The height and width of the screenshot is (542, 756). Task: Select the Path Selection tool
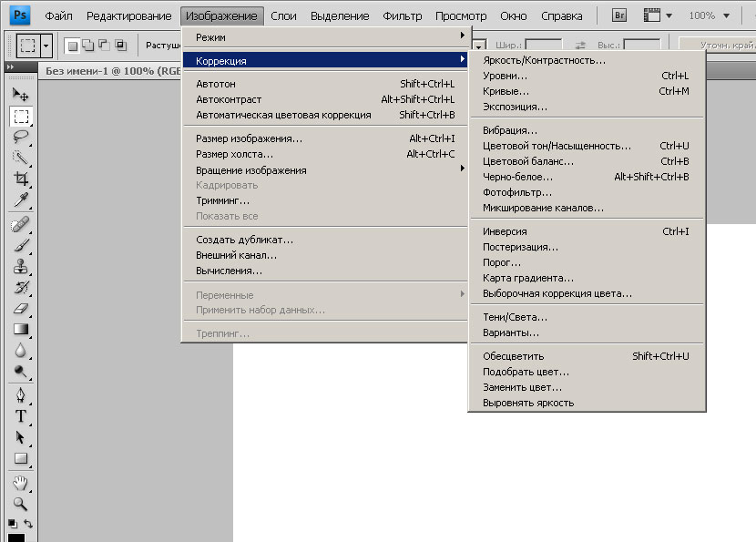[x=20, y=437]
